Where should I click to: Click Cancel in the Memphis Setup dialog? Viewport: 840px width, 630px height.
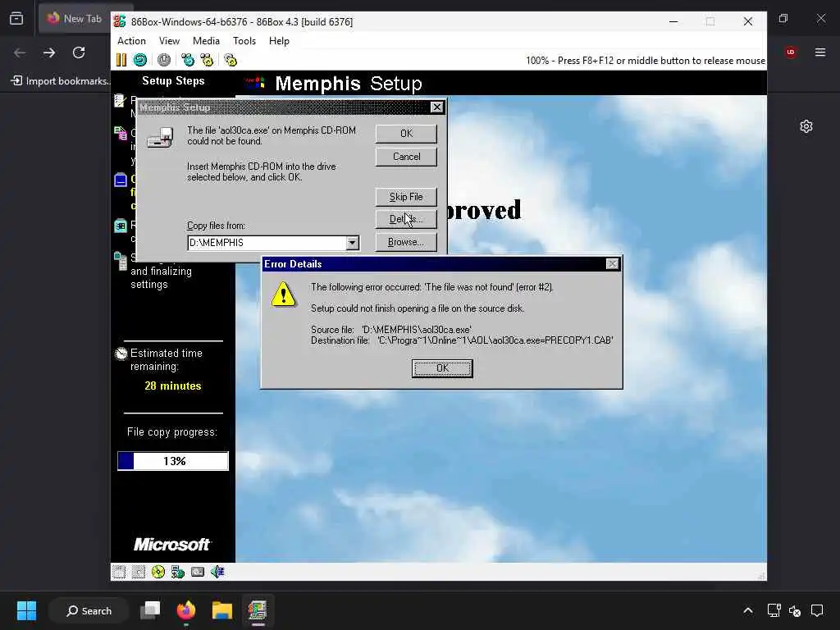[x=406, y=157]
